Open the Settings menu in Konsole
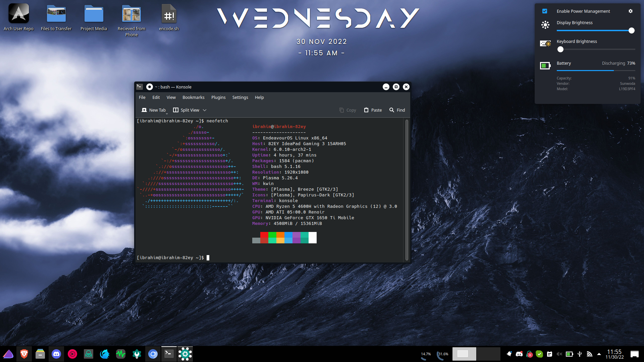 point(240,97)
